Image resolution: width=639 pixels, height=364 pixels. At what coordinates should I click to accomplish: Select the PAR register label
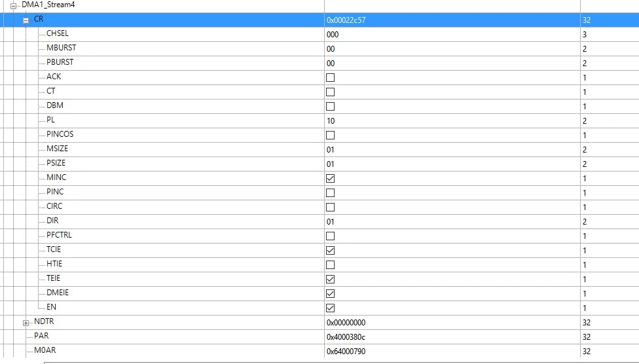(41, 336)
